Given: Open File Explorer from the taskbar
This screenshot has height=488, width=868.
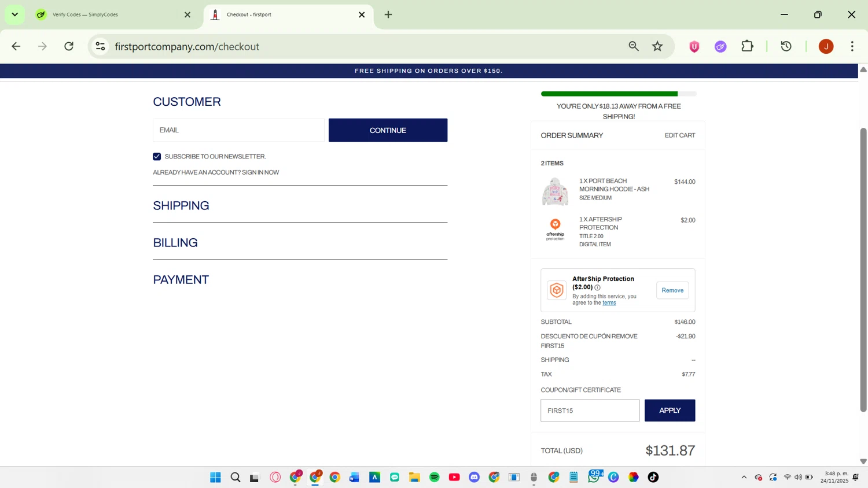Looking at the screenshot, I should click(414, 477).
